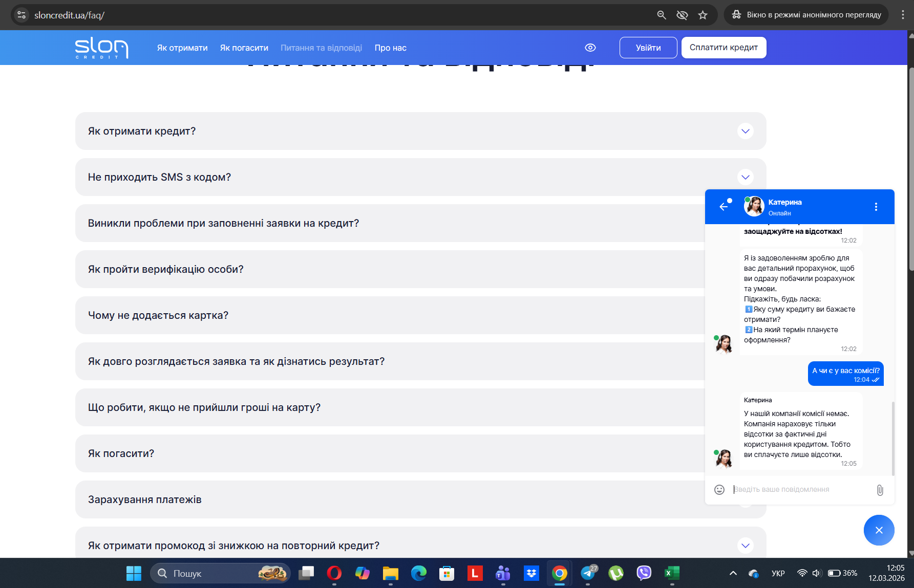The width and height of the screenshot is (914, 588).
Task: Click the Увійти login button
Action: pyautogui.click(x=648, y=48)
